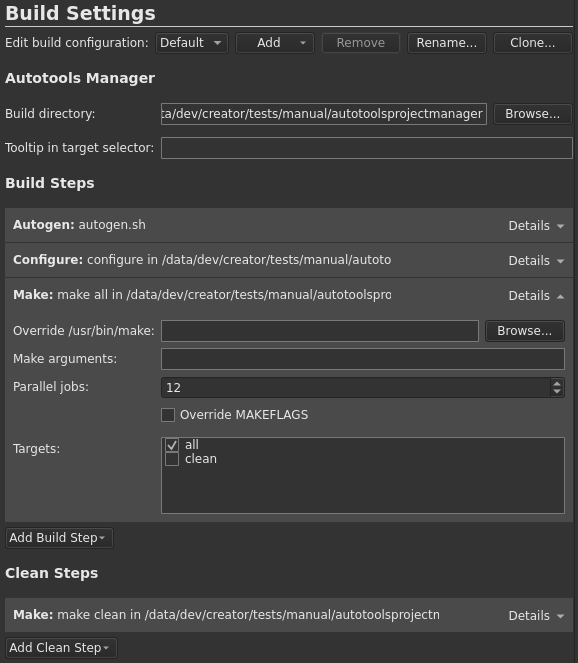Click the 'all' target label
The height and width of the screenshot is (663, 578).
point(192,445)
